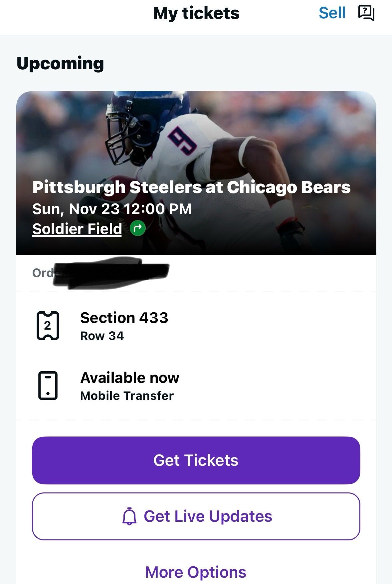Viewport: 392px width, 584px height.
Task: Open the help chat icon
Action: (x=366, y=13)
